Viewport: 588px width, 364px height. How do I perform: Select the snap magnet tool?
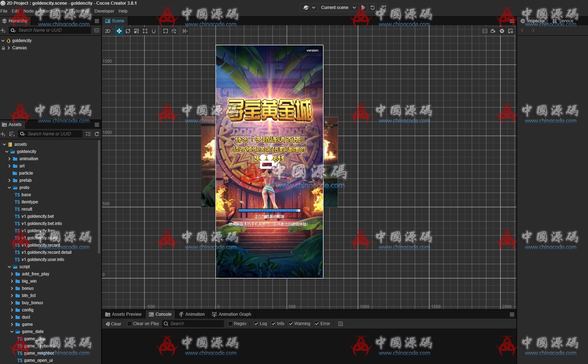point(154,31)
